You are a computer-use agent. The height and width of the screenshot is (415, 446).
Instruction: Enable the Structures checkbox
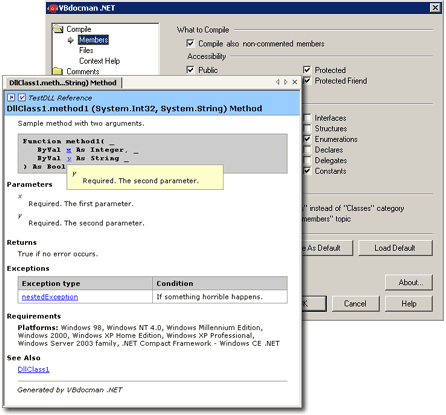coord(307,128)
